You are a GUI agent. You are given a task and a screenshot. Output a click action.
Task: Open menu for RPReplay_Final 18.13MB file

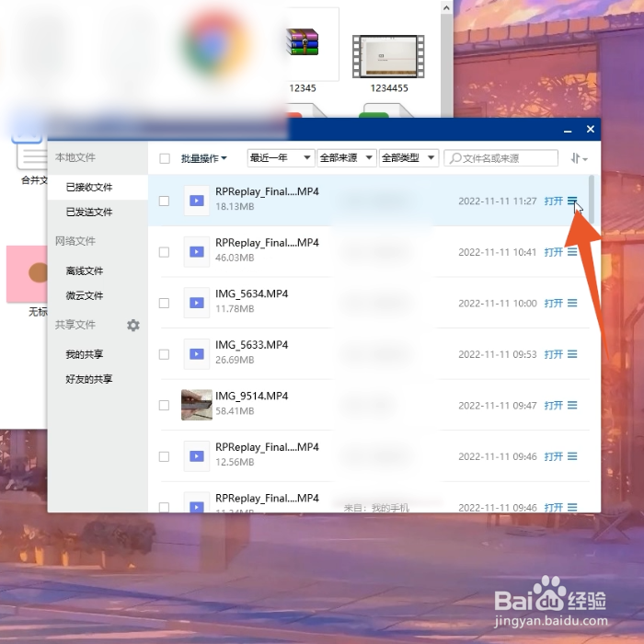click(x=572, y=201)
